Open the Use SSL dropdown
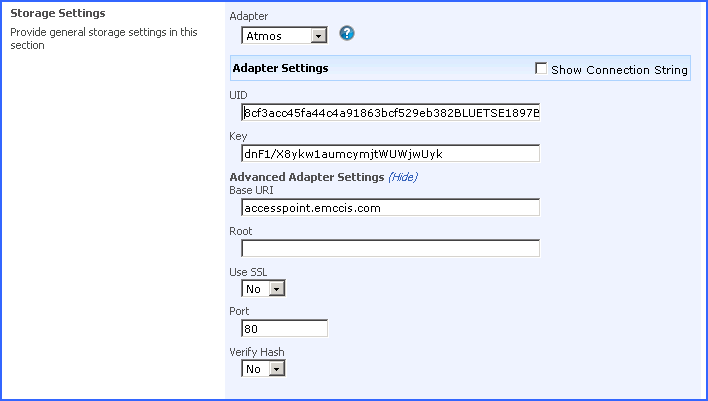708x401 pixels. point(264,288)
